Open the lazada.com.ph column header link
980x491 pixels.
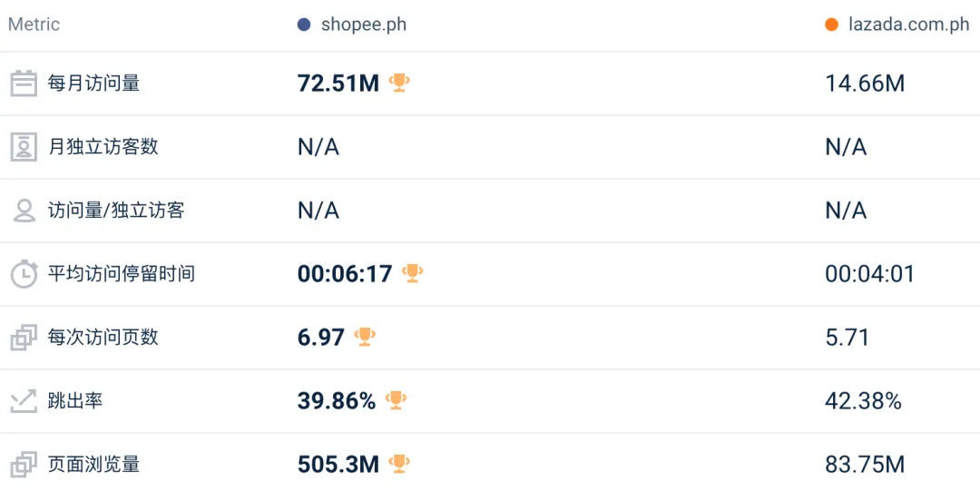coord(909,25)
